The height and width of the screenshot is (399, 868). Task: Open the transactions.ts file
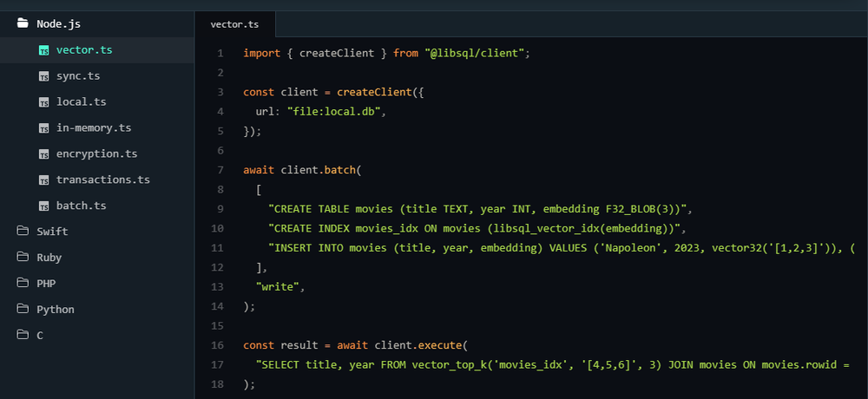(97, 180)
